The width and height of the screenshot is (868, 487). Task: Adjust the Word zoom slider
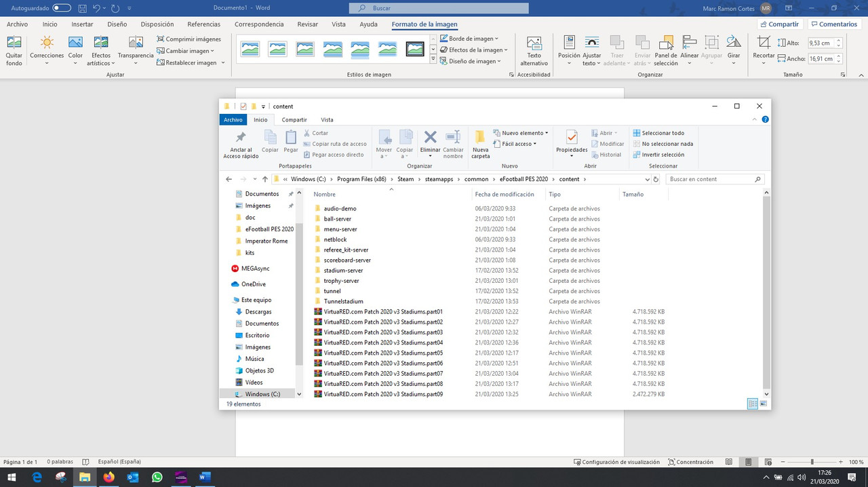[812, 462]
